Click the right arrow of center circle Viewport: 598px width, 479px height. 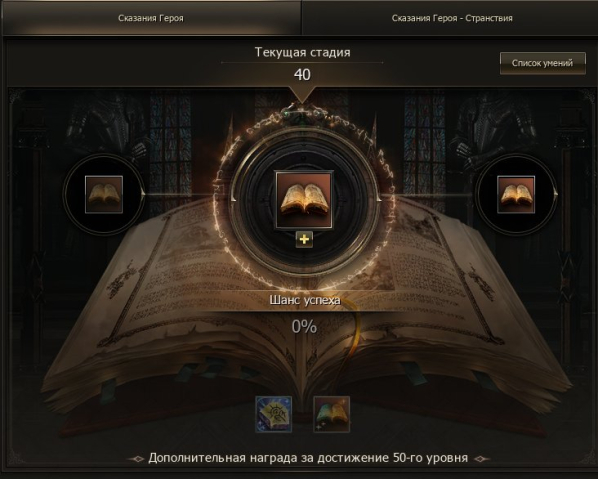coord(378,198)
